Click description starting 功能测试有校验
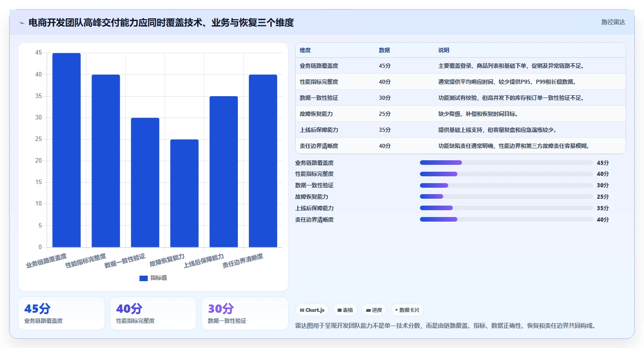Screen dimensions: 644x348 point(511,98)
